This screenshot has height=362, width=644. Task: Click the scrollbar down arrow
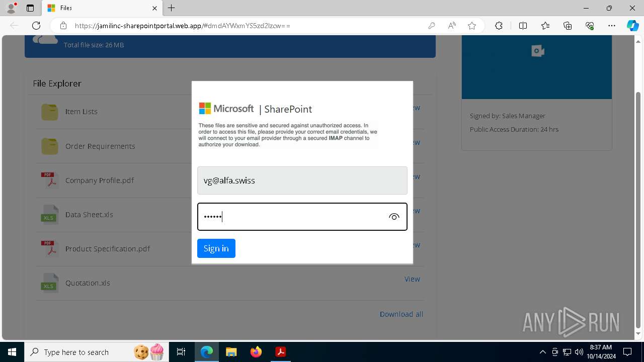point(638,333)
